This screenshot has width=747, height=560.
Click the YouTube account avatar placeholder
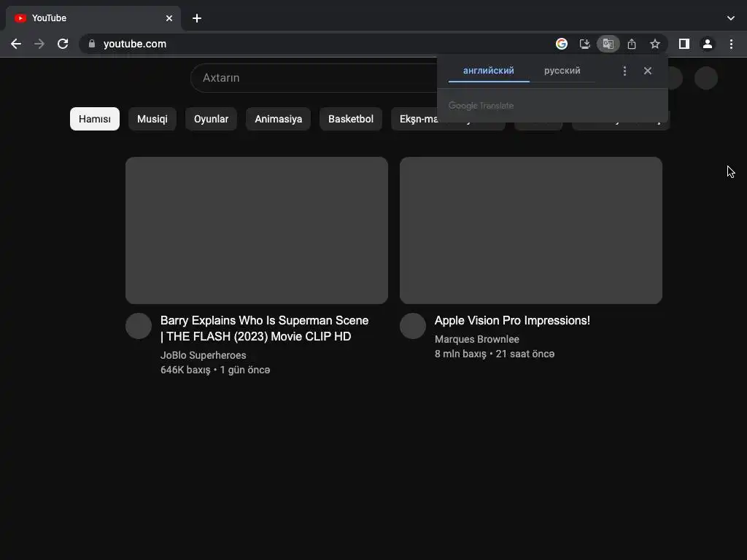pos(706,77)
